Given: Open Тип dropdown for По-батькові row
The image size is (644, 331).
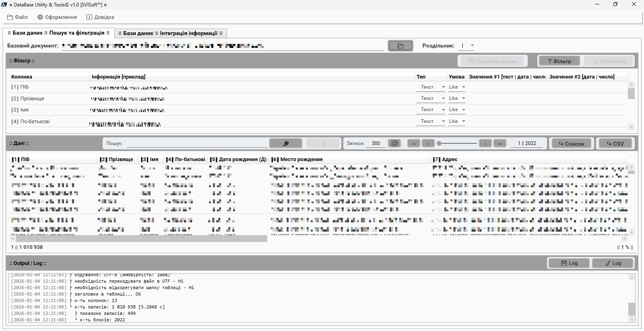Looking at the screenshot, I should click(430, 121).
